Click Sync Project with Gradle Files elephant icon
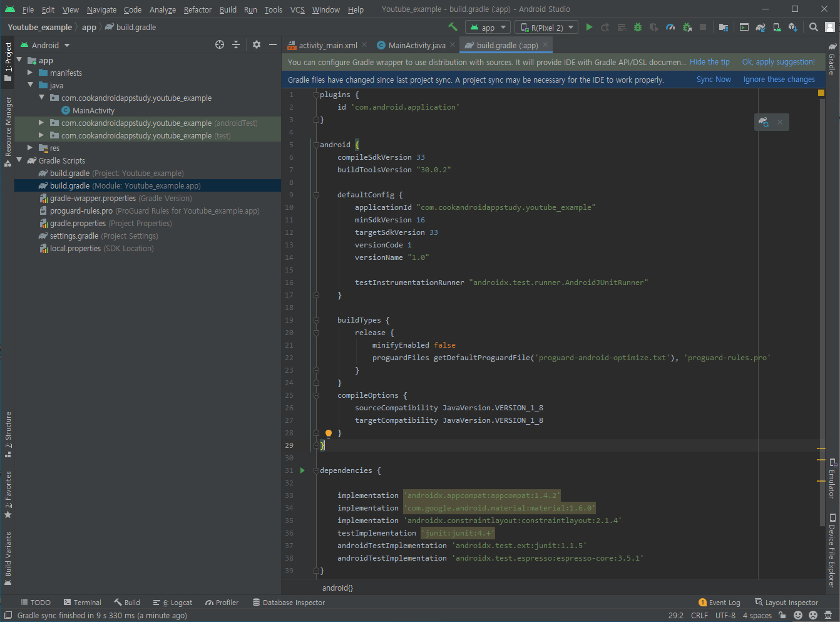Image resolution: width=840 pixels, height=622 pixels. 761,27
